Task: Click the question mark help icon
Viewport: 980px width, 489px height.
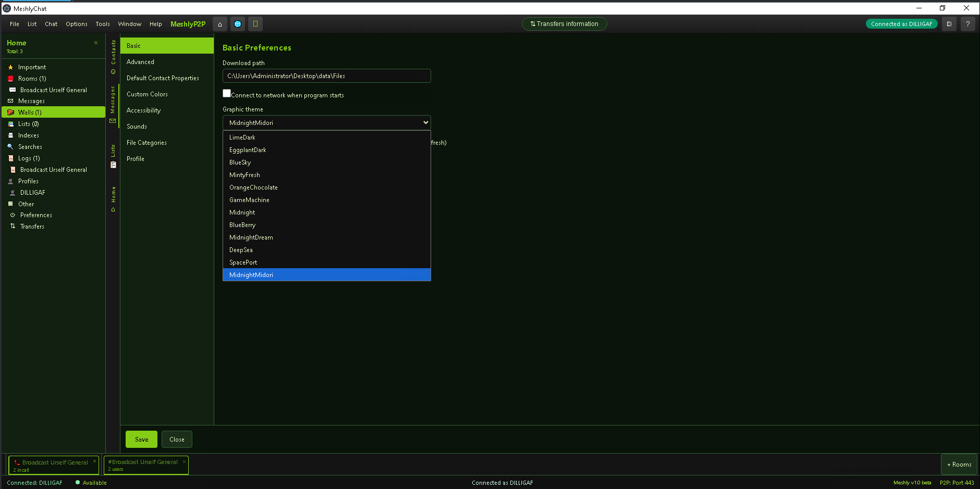Action: click(x=968, y=24)
